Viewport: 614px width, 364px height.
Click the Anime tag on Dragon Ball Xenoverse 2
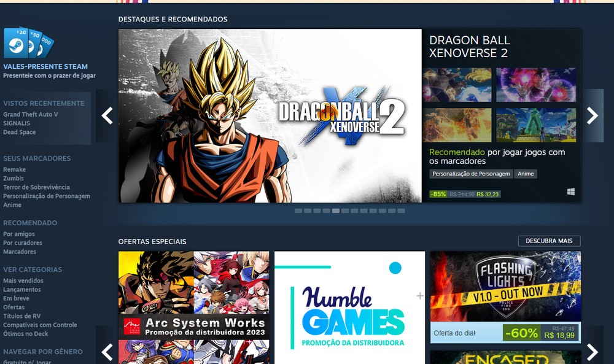click(526, 174)
